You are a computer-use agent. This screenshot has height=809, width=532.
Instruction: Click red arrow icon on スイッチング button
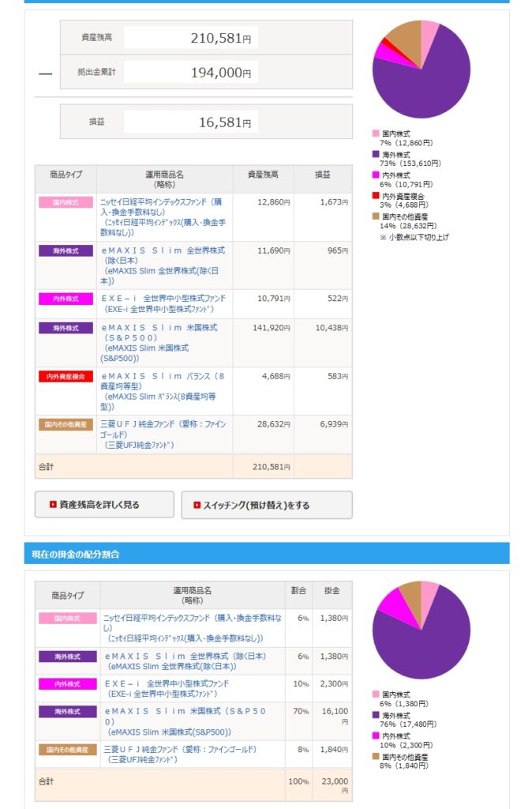[x=197, y=505]
